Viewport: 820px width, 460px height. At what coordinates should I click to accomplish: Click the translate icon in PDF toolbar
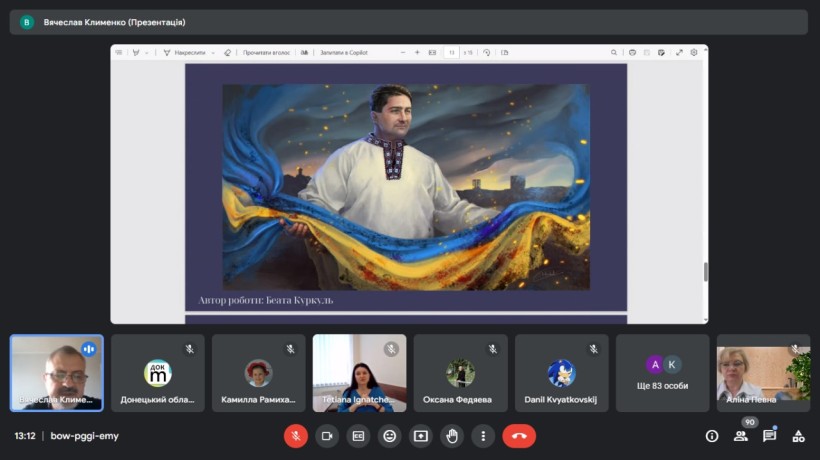coord(304,53)
